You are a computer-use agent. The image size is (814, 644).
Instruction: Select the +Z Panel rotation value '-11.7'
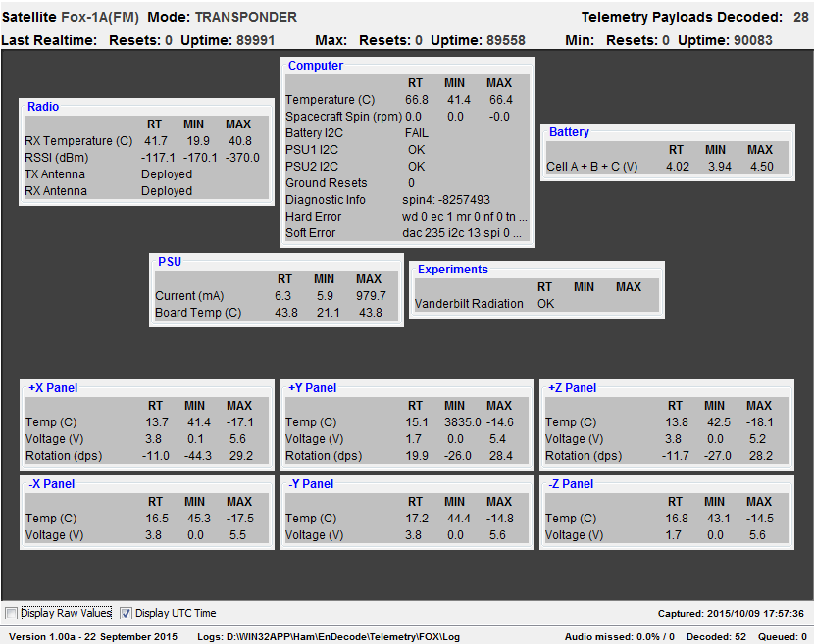pos(676,456)
